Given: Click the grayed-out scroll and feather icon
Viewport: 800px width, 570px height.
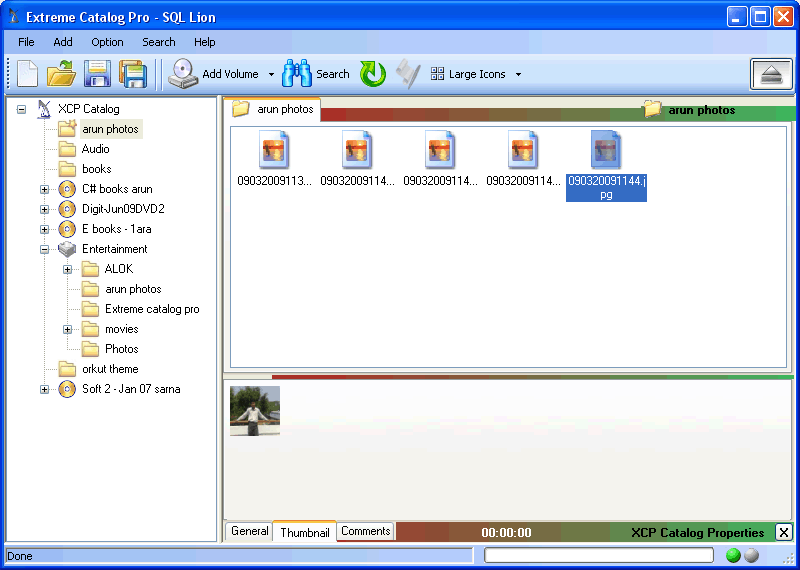Looking at the screenshot, I should [408, 75].
